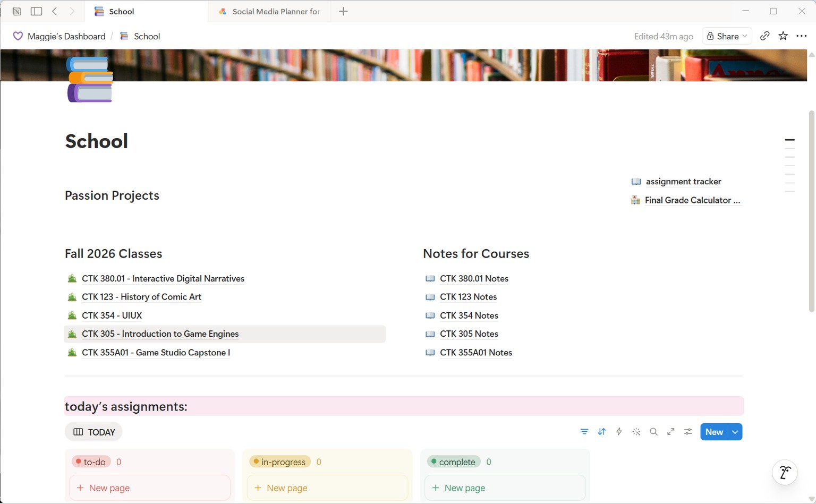Viewport: 816px width, 504px height.
Task: Click the in-progress status tag
Action: (280, 462)
